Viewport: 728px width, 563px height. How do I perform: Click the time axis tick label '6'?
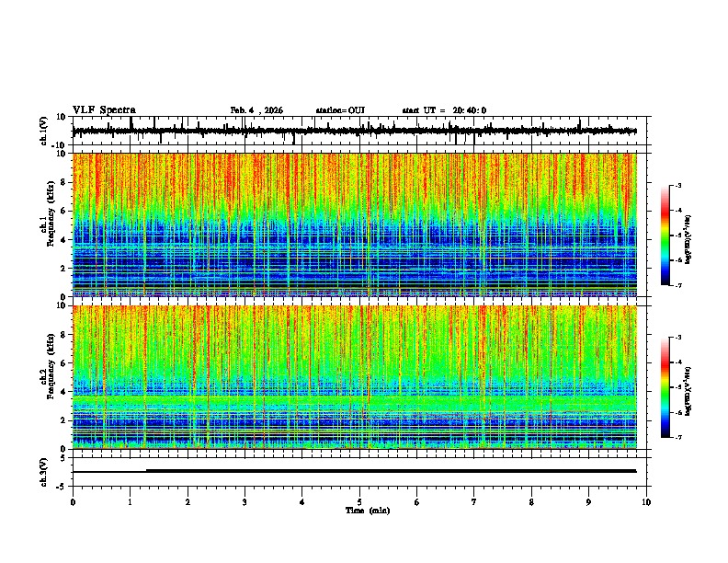pos(417,502)
